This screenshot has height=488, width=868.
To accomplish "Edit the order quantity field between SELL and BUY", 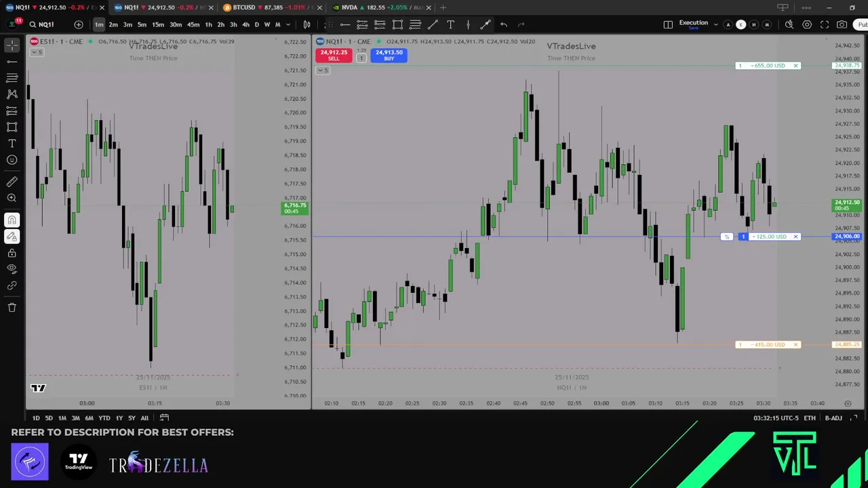I will click(361, 58).
